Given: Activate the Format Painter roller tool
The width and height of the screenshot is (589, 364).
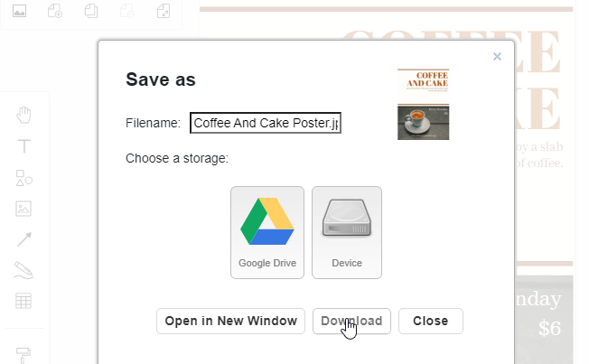Looking at the screenshot, I should 24,353.
